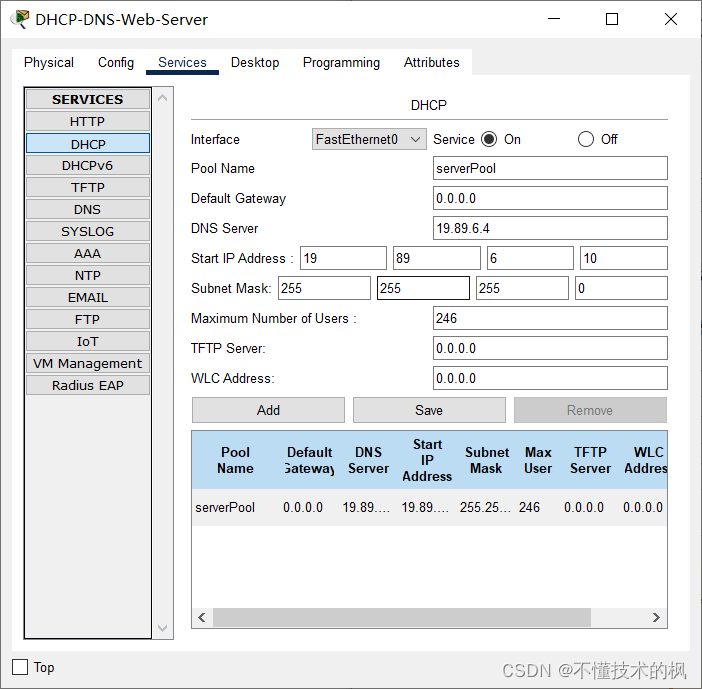The height and width of the screenshot is (689, 702).
Task: Enable the Top checkbox
Action: tap(20, 667)
